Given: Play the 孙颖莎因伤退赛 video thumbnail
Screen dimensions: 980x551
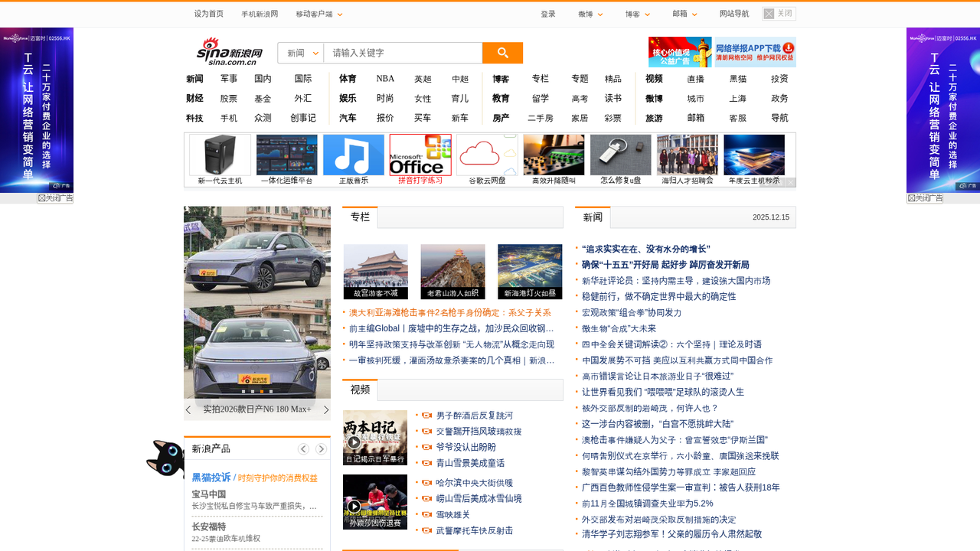Looking at the screenshot, I should pos(375,502).
